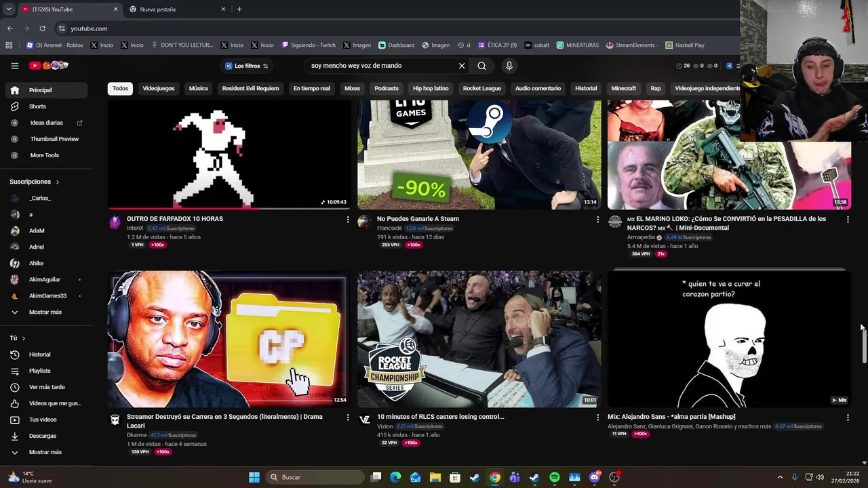Open the 'Los filtros' filter button
This screenshot has width=868, height=488.
tap(247, 66)
